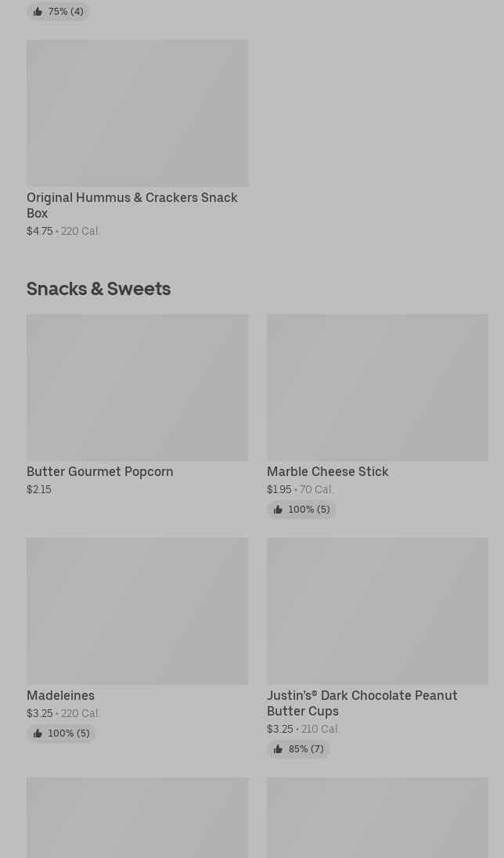Viewport: 504px width, 858px height.
Task: Click the Snacks & Sweets section heading
Action: 99,288
